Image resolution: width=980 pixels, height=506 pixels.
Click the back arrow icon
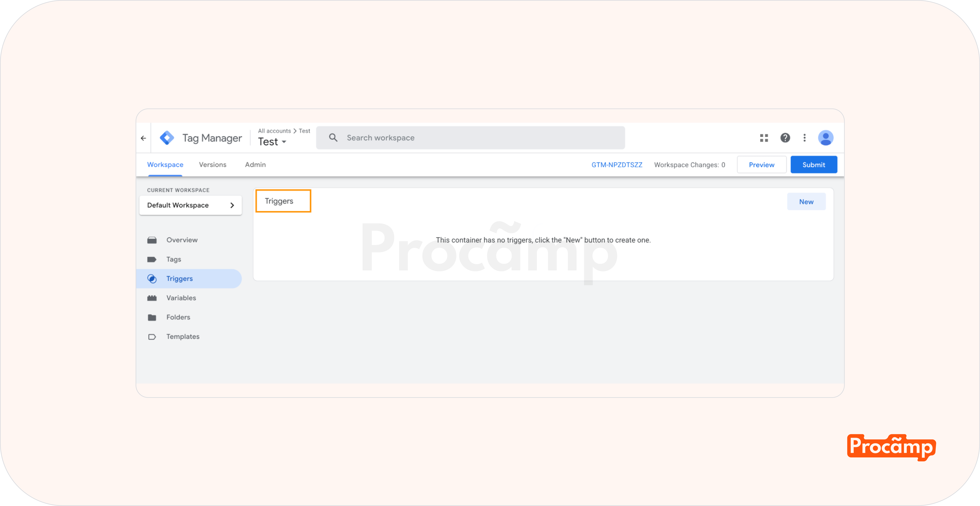143,138
